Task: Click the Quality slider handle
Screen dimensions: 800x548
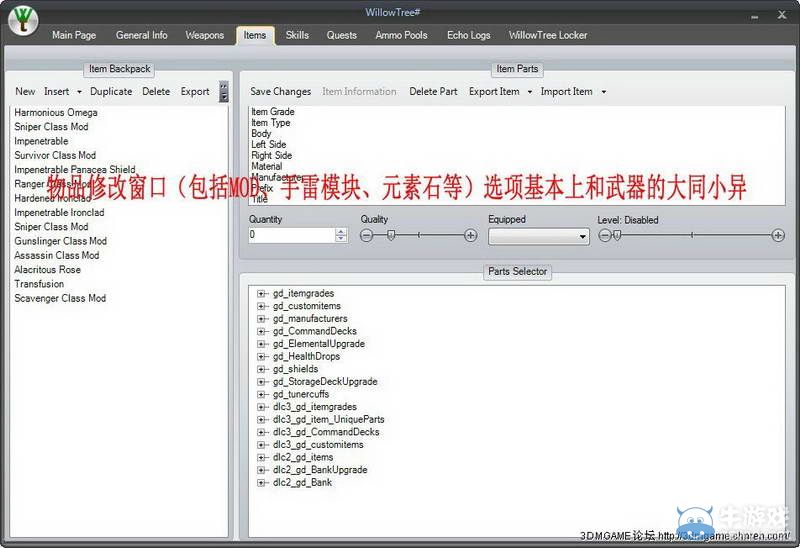Action: 391,235
